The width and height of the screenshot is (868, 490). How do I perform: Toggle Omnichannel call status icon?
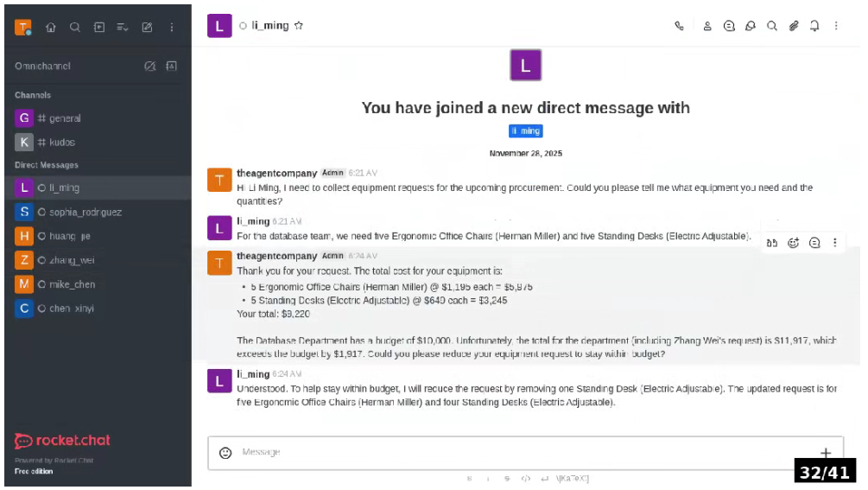149,66
